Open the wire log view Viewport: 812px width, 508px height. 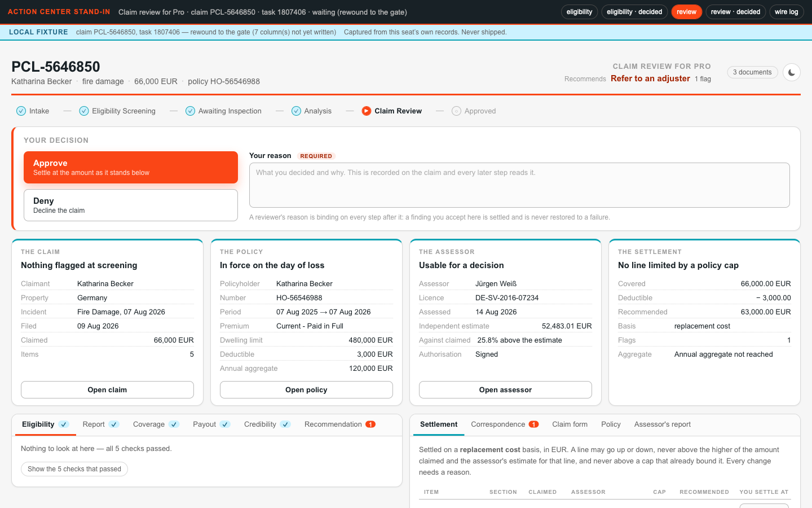[x=786, y=12]
